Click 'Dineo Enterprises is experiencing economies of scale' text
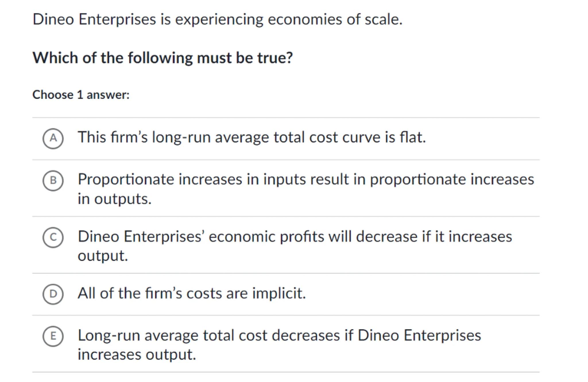Image resolution: width=588 pixels, height=382 pixels. [217, 20]
